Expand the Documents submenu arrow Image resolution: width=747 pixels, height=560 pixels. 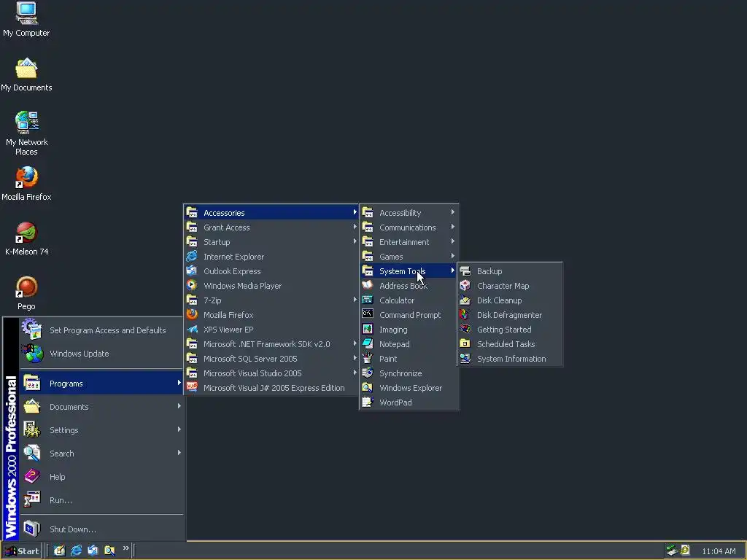tap(179, 406)
